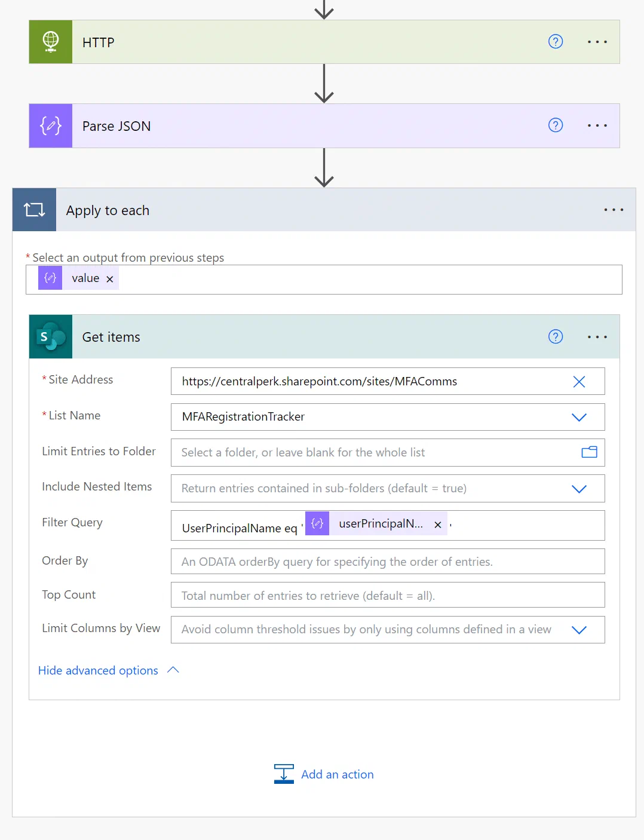Collapse the HTTP action header
The width and height of the screenshot is (644, 840).
pyautogui.click(x=324, y=42)
